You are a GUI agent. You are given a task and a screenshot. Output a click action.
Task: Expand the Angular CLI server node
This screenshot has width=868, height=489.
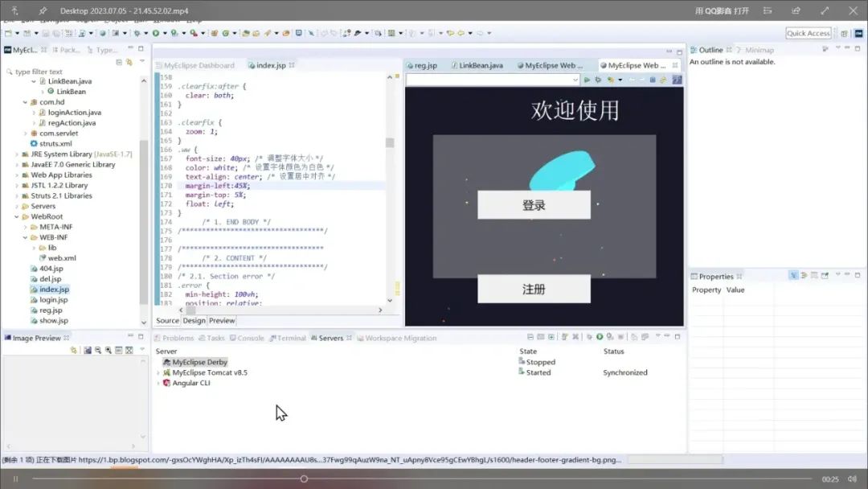pos(159,383)
